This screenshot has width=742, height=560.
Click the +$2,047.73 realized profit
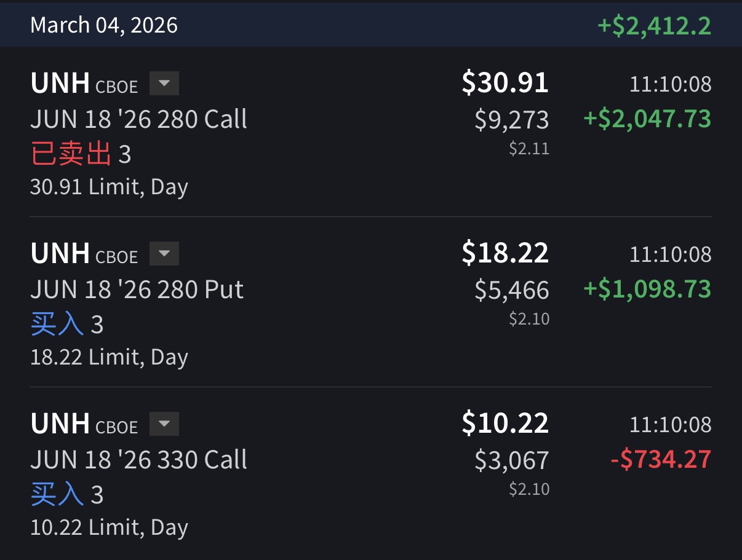(647, 119)
